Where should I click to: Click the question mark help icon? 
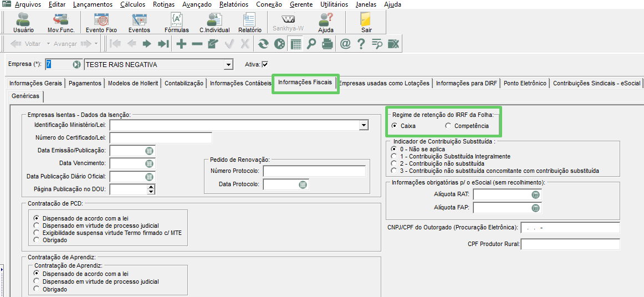361,44
